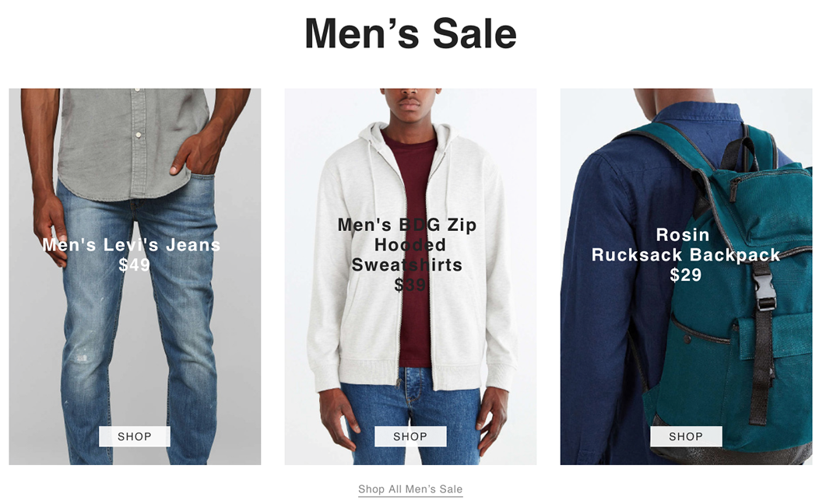This screenshot has height=504, width=819.
Task: Select Men's BDG Zip Hooded Sweatshirts title
Action: 407,245
